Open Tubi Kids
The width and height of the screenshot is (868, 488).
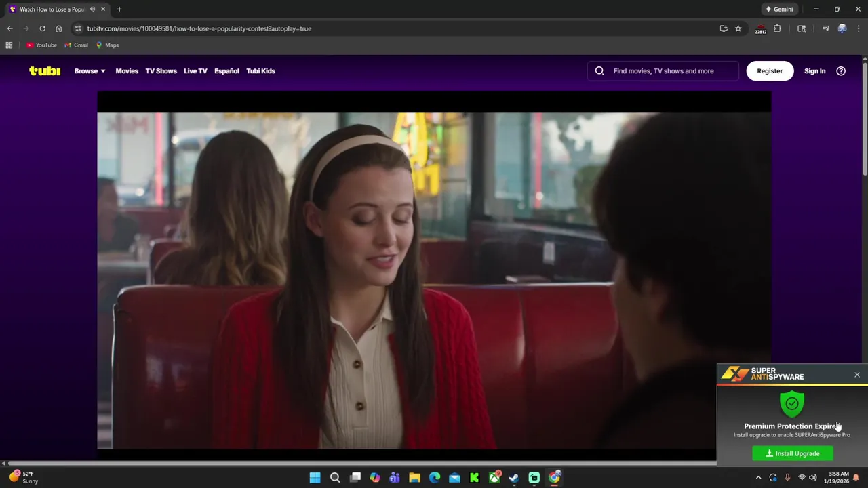[x=260, y=70]
